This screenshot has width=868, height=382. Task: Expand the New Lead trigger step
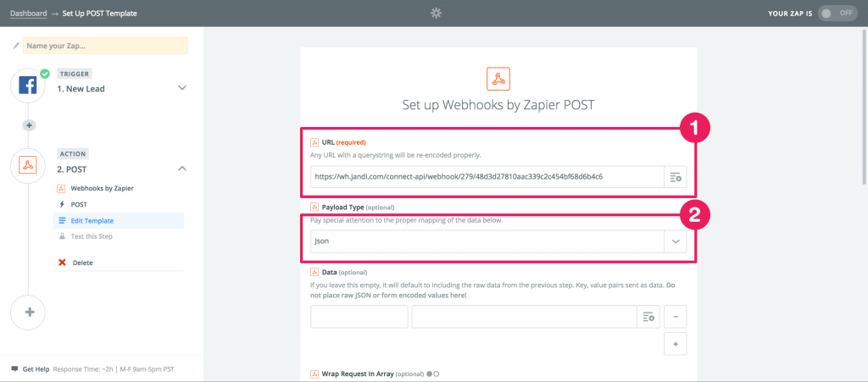(x=181, y=88)
